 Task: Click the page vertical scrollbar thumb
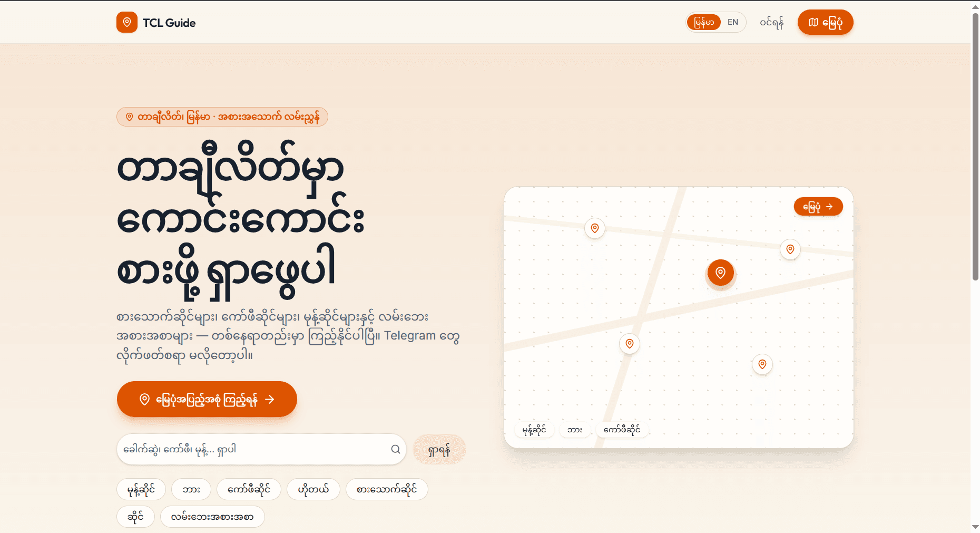(975, 147)
